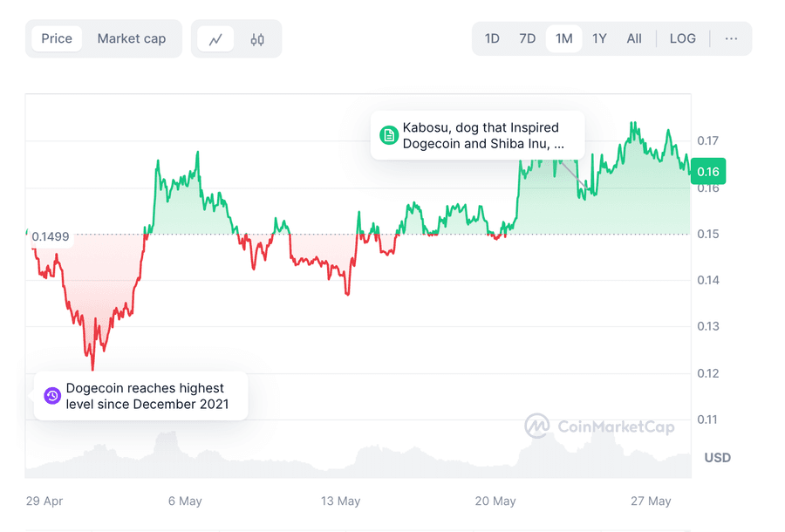Open Kabosu dog news annotation
Image resolution: width=785 pixels, height=532 pixels.
[482, 135]
